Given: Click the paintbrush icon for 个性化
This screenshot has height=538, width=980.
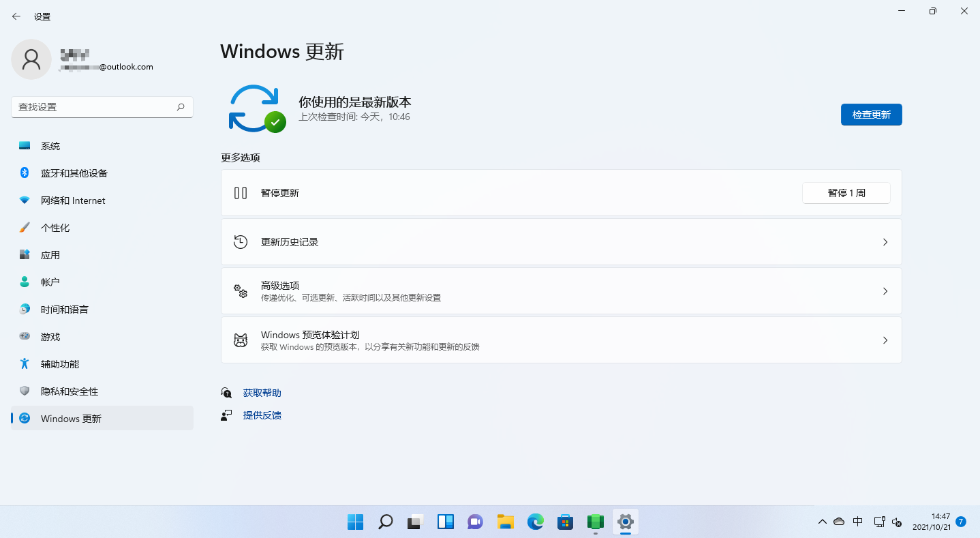Looking at the screenshot, I should pyautogui.click(x=25, y=228).
